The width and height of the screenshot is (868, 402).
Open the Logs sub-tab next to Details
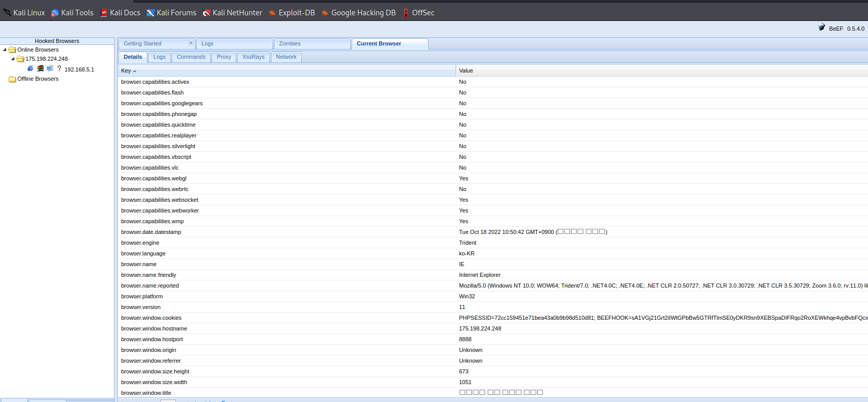(x=159, y=57)
